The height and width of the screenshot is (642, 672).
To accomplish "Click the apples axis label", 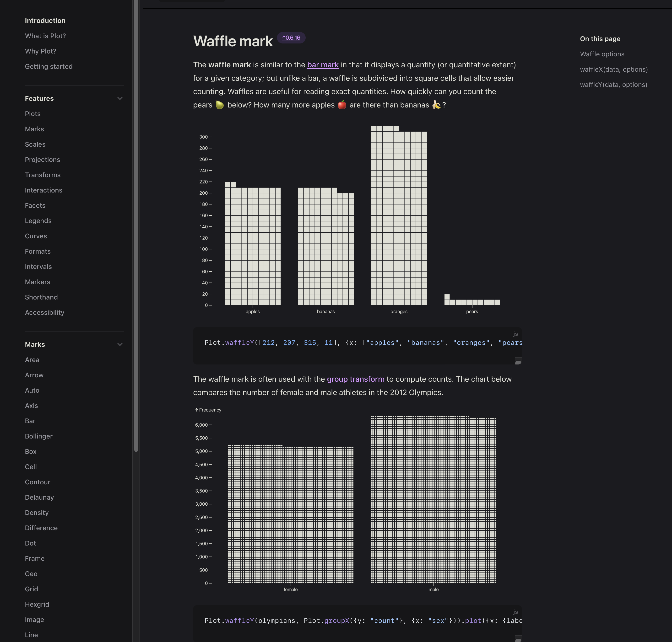I will pyautogui.click(x=253, y=311).
